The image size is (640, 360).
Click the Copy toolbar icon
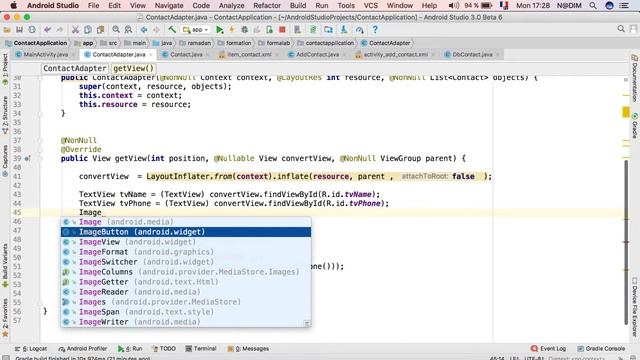(x=88, y=30)
